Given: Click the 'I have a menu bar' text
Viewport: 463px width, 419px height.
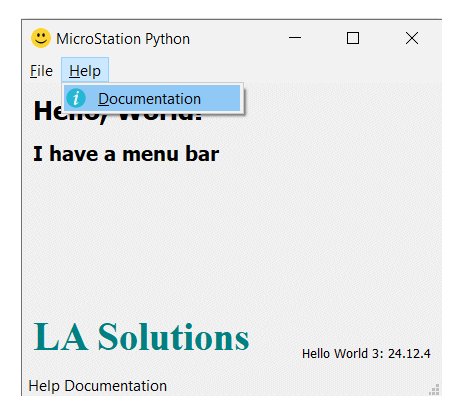Looking at the screenshot, I should 126,154.
